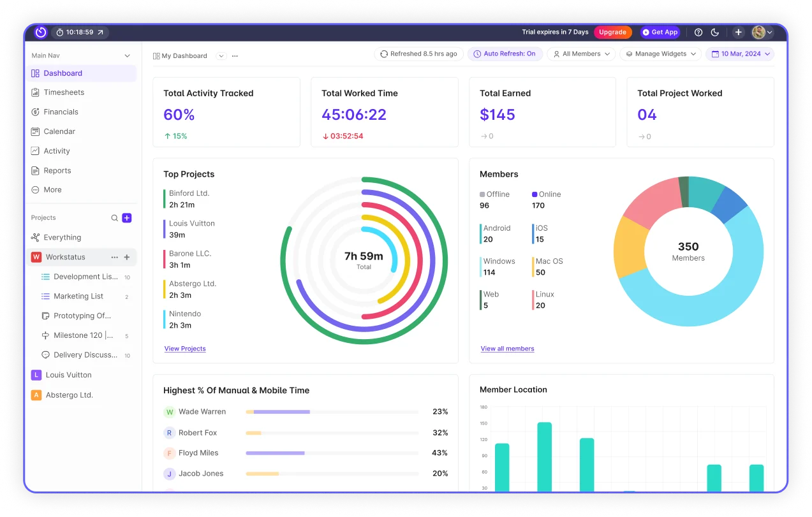This screenshot has height=517, width=812.
Task: Click the refresh icon next to Refreshed 8.5 hrs ago
Action: pyautogui.click(x=383, y=54)
